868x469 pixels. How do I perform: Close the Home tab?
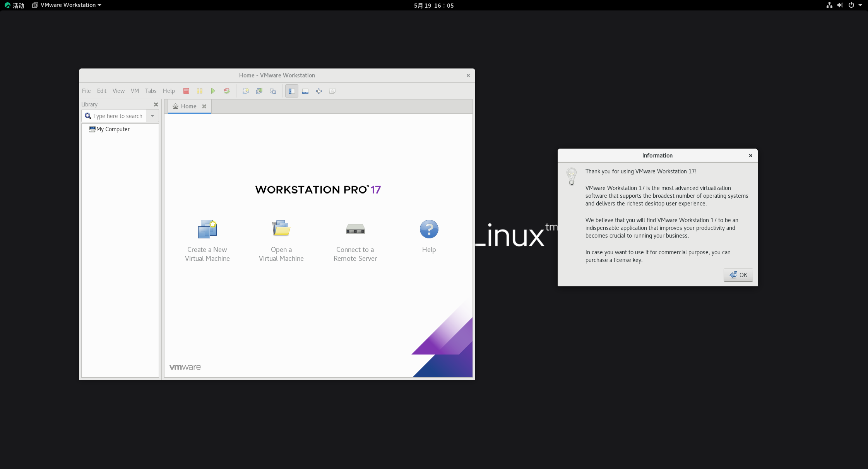coord(204,106)
